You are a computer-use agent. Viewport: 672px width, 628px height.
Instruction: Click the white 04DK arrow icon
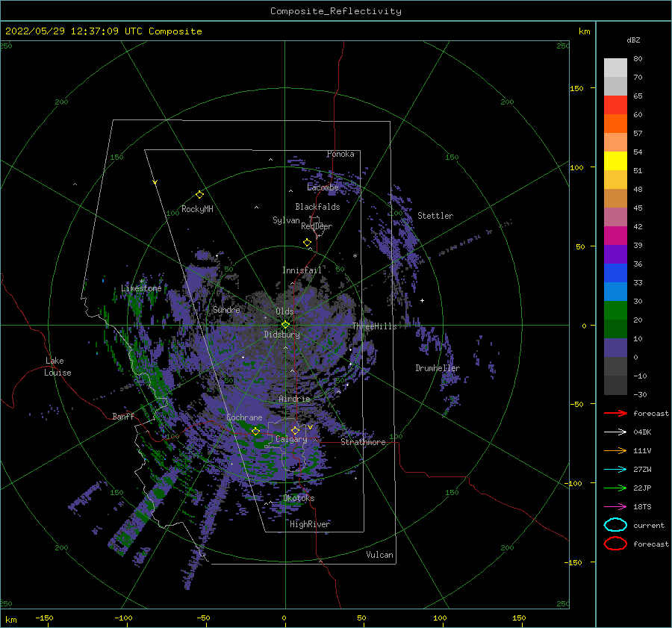coord(615,432)
